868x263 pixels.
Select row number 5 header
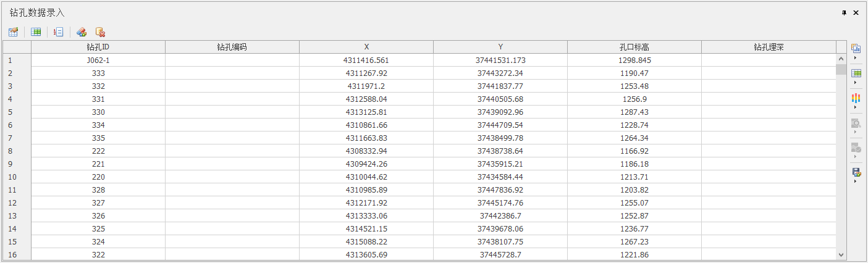(17, 112)
